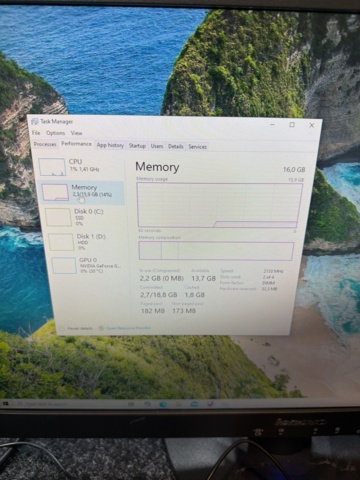Click the committed value 2,7/18,8 GB
This screenshot has width=360, height=480.
coord(158,295)
